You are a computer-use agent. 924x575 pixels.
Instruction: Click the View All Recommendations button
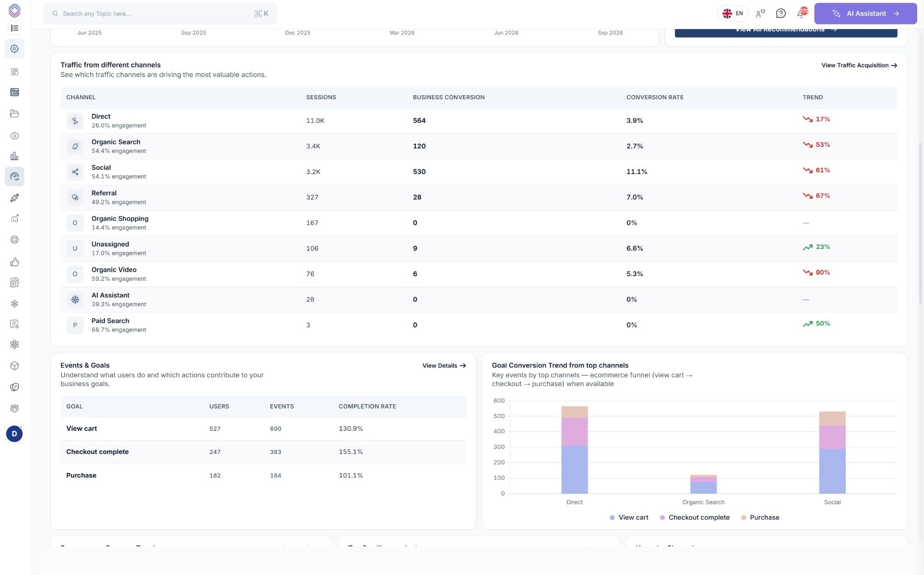click(x=786, y=31)
